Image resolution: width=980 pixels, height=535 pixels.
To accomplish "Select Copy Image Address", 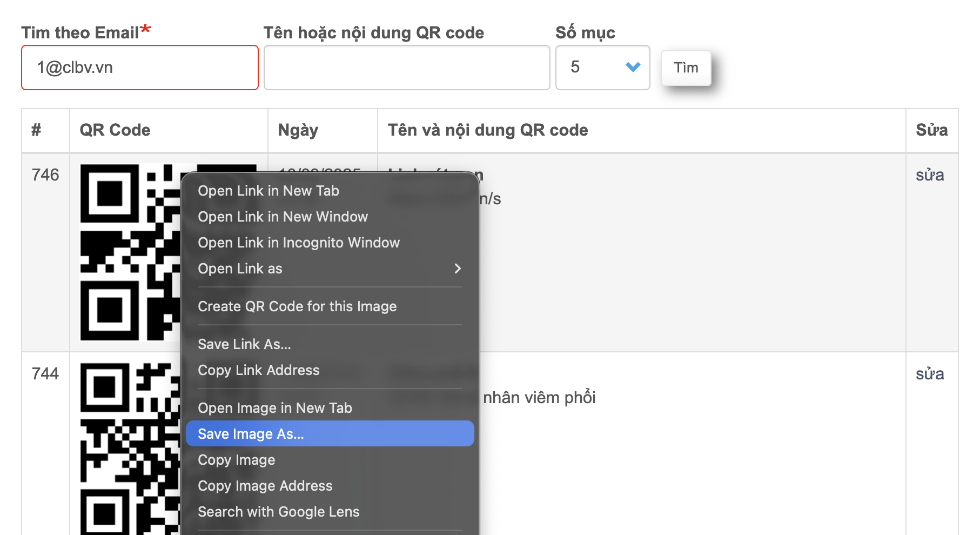I will coord(265,486).
